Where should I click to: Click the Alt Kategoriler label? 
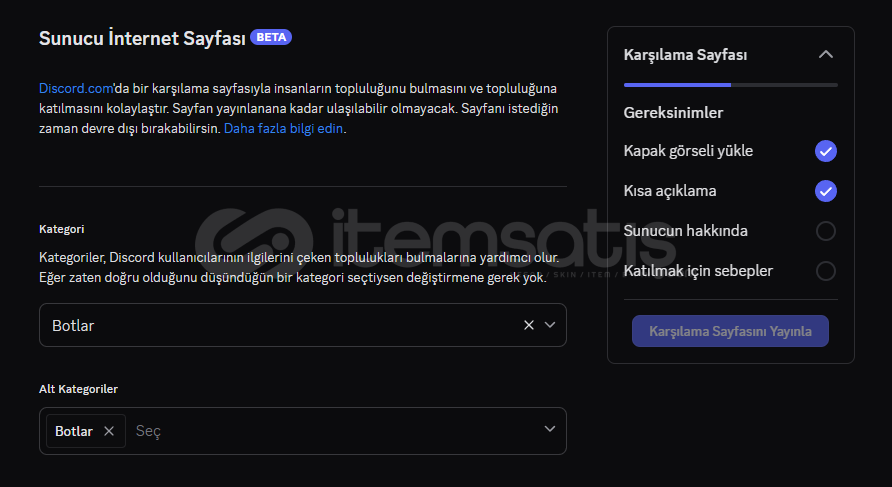(x=78, y=389)
